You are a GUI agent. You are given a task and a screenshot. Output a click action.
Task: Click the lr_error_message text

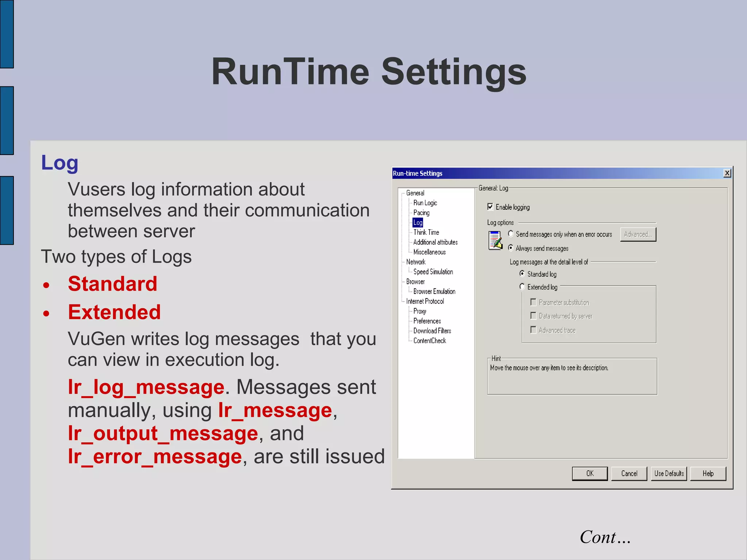click(x=155, y=457)
